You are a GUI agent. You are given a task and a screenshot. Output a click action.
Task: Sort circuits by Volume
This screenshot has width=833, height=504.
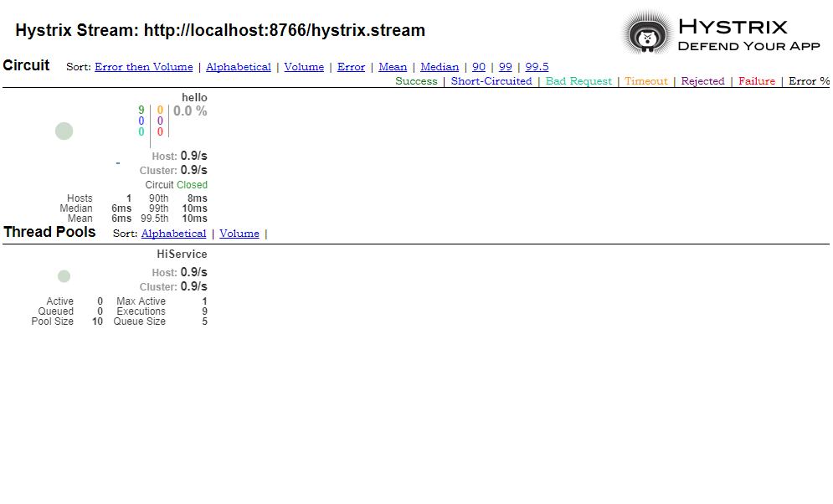(304, 67)
